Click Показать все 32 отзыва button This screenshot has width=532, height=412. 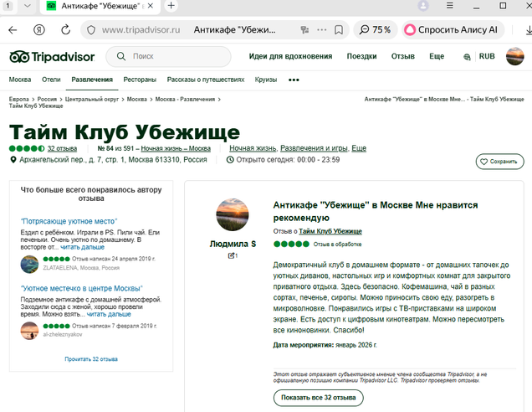318,398
